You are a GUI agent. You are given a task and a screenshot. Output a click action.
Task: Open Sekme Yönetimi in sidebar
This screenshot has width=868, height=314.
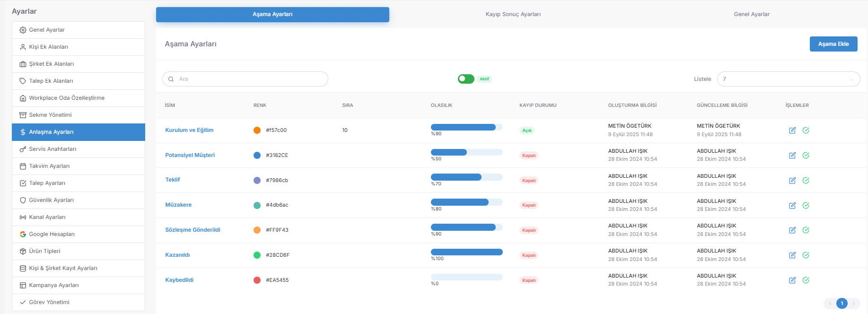[x=79, y=115]
